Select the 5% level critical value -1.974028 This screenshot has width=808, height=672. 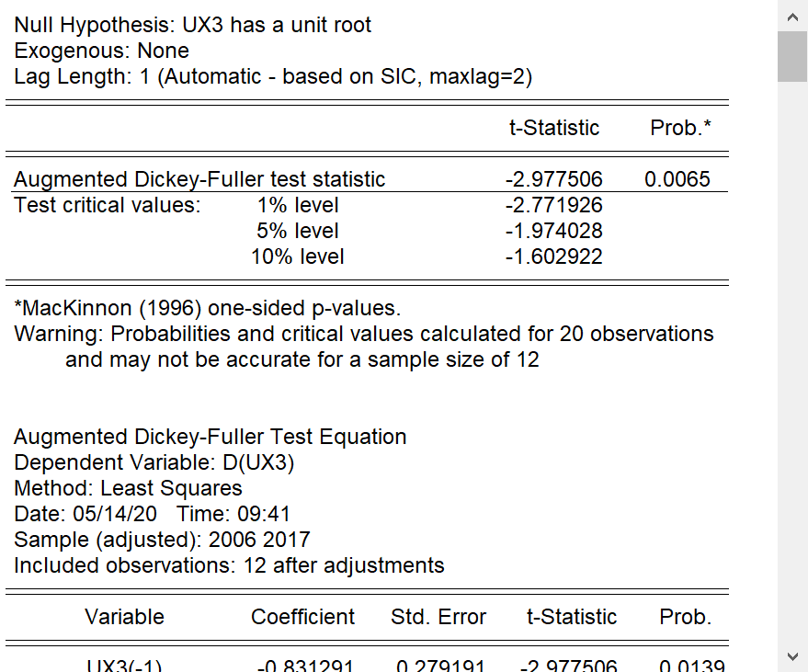pyautogui.click(x=554, y=231)
